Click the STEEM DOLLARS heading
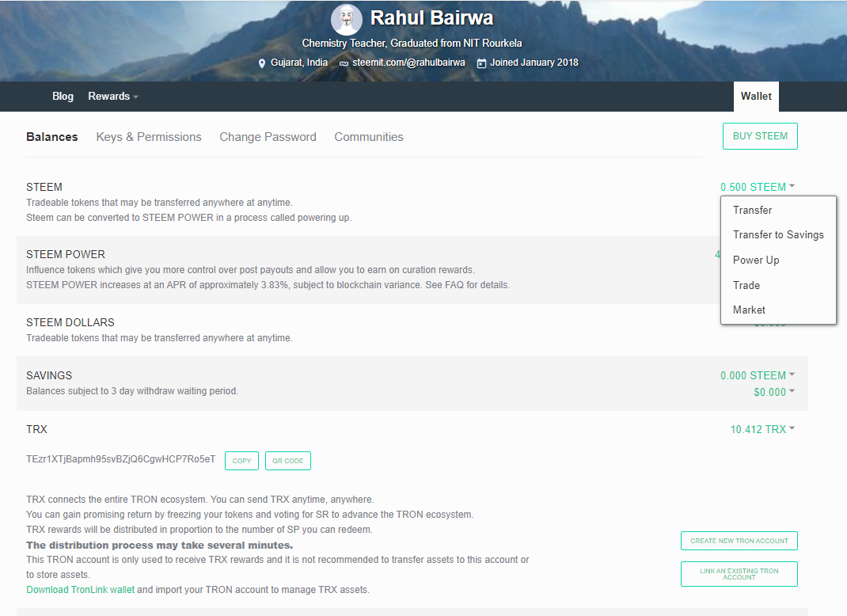 70,322
